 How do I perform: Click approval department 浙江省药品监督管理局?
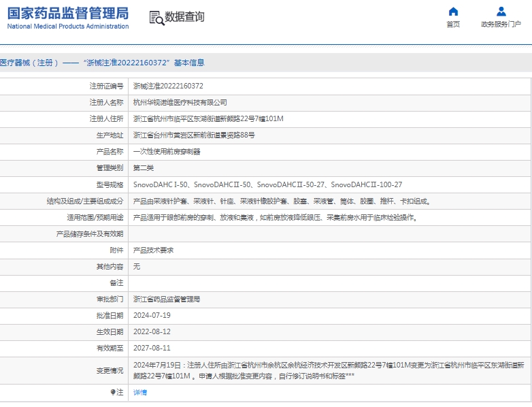[167, 299]
